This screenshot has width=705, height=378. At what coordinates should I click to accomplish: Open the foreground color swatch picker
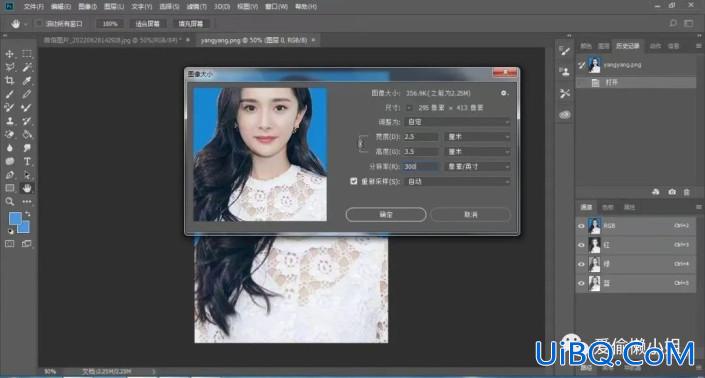pyautogui.click(x=14, y=218)
